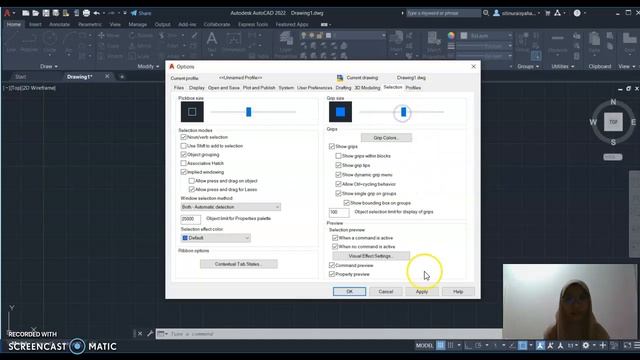Switch to the Files tab in Options
The image size is (640, 360).
click(x=179, y=88)
